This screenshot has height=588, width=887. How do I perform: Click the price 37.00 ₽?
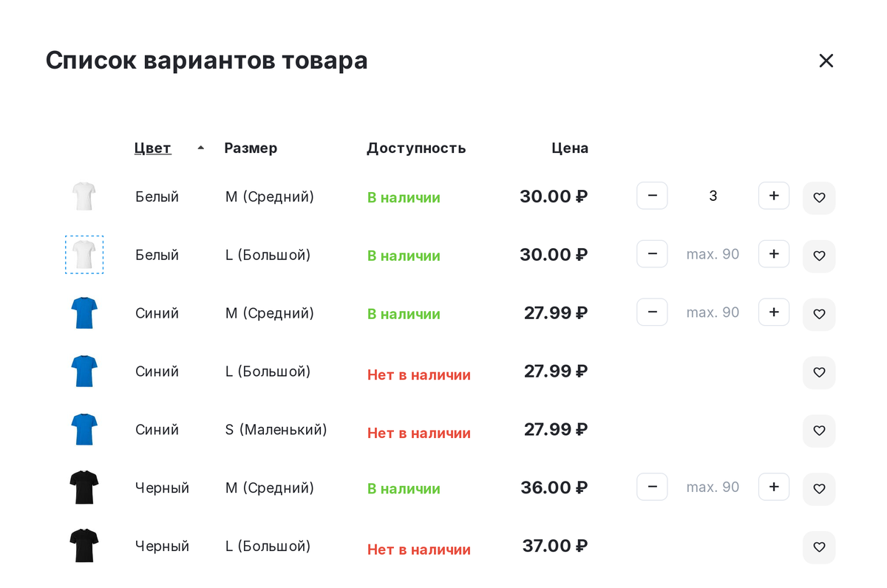point(555,546)
